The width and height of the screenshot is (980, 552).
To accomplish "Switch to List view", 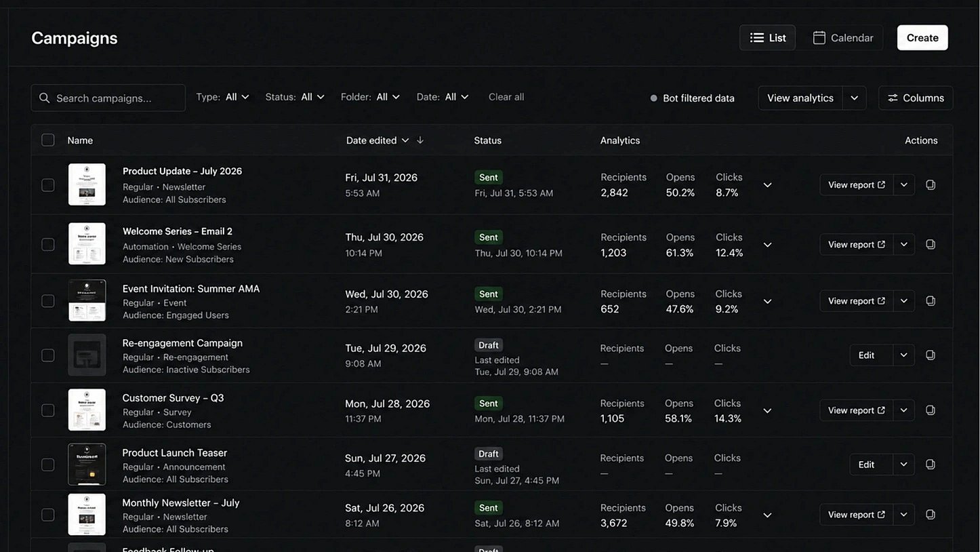I will 767,37.
